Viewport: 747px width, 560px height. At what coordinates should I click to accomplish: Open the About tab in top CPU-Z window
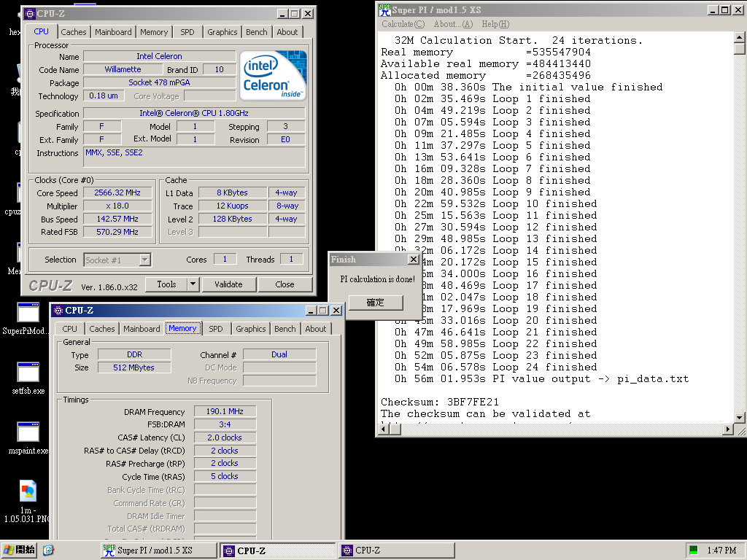pyautogui.click(x=287, y=32)
